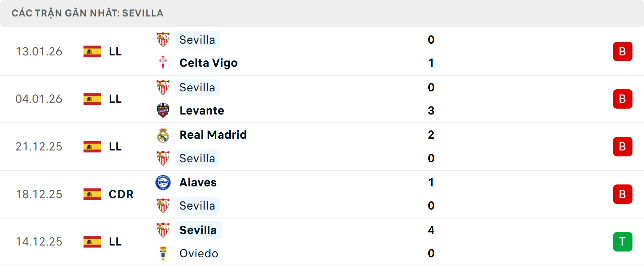
Task: Click the Alaves club logo
Action: (x=163, y=182)
